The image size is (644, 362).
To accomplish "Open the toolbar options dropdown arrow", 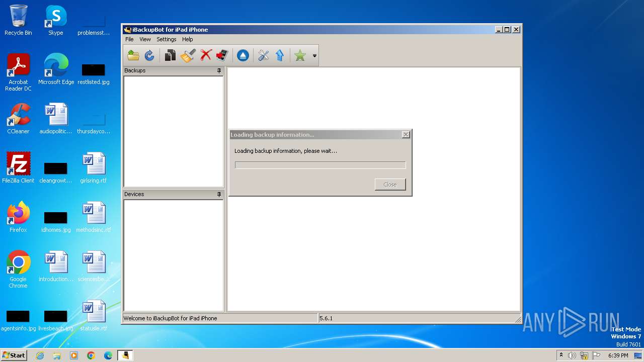I will [x=314, y=56].
